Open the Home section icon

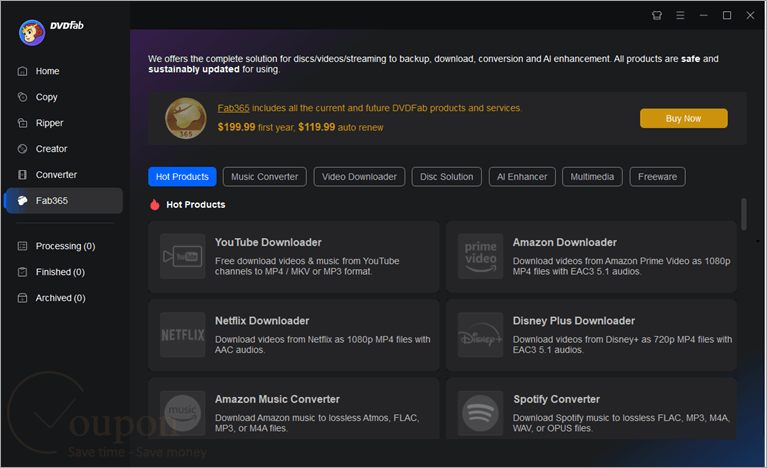[23, 71]
